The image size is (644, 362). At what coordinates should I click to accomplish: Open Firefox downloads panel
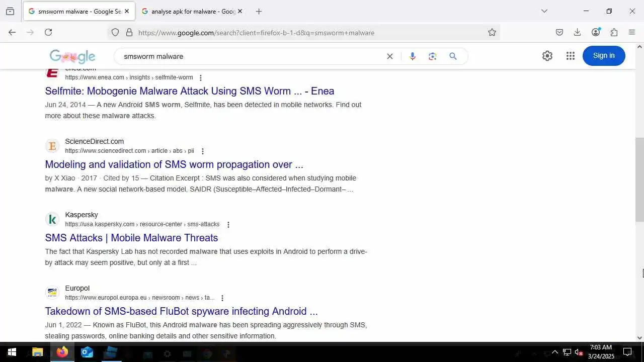point(578,32)
